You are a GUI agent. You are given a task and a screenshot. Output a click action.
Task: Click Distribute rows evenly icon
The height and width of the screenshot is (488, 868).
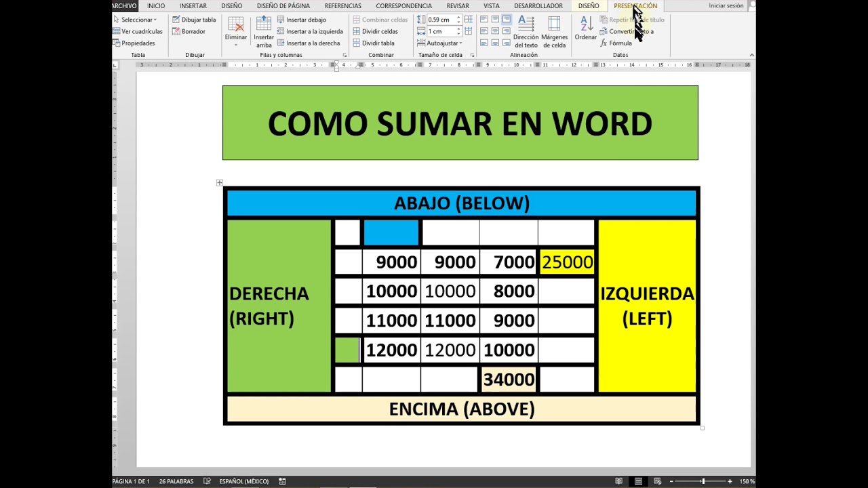point(469,20)
